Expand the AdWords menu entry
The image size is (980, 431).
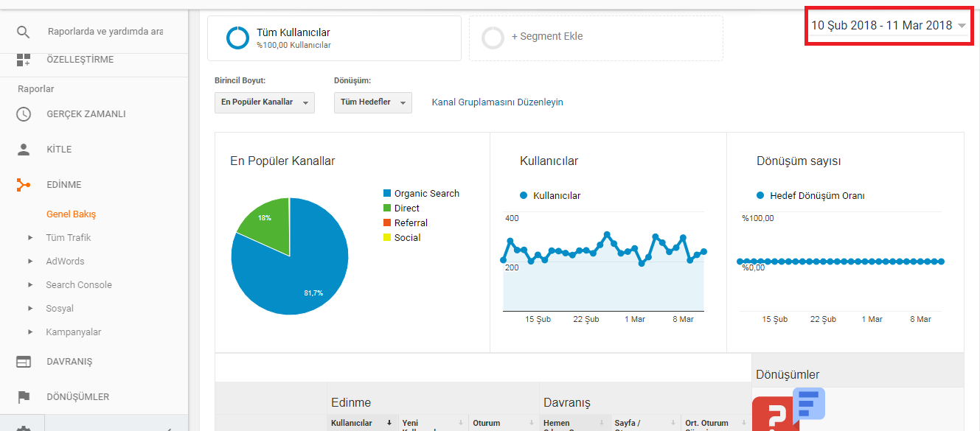(x=30, y=262)
